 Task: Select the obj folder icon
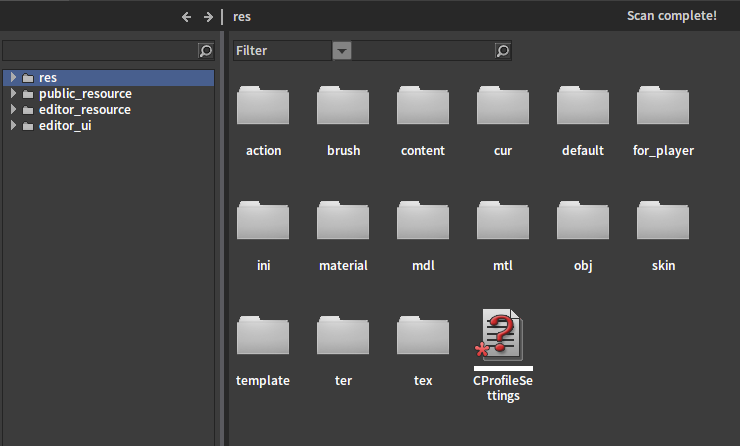[583, 220]
